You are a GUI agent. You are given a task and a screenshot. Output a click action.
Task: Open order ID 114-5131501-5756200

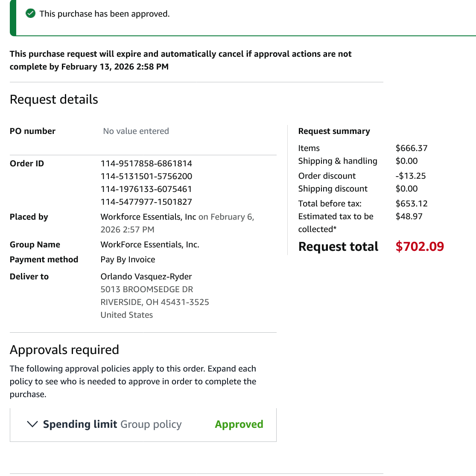146,176
